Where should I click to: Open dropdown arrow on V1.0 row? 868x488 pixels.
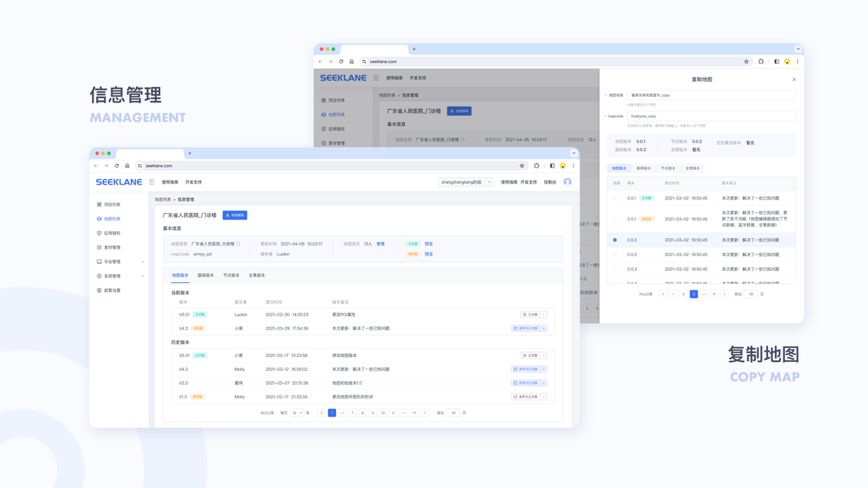pyautogui.click(x=543, y=397)
